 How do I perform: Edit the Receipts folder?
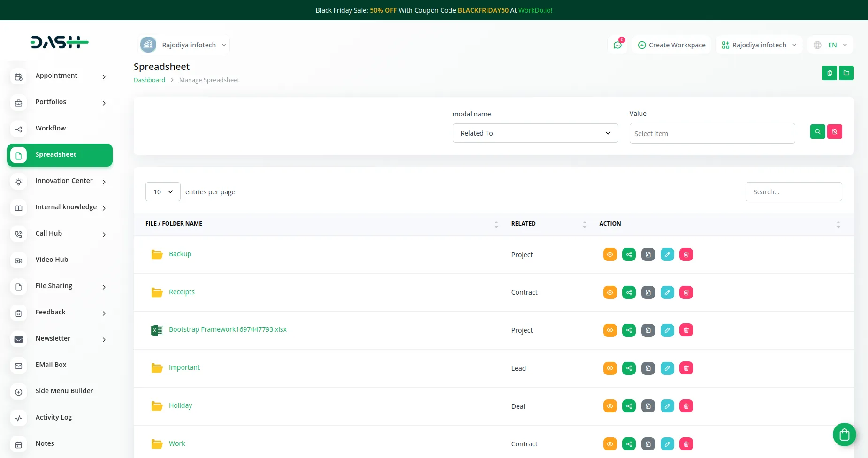coord(667,293)
